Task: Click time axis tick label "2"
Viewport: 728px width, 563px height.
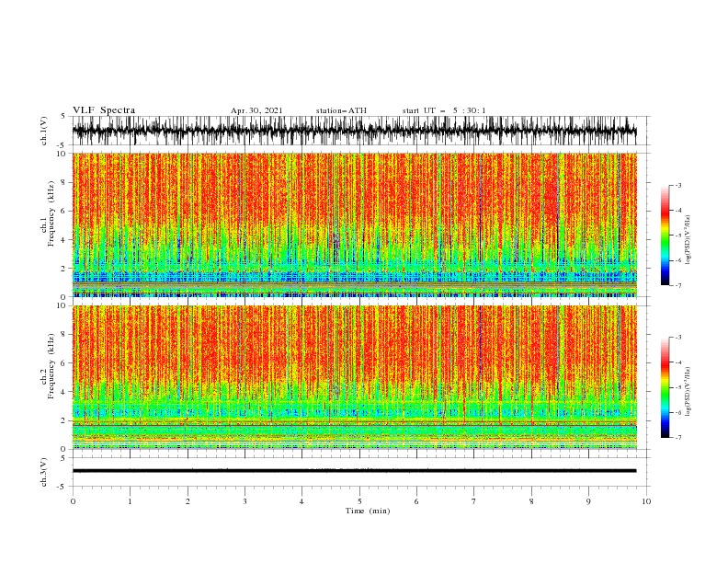Action: 188,501
